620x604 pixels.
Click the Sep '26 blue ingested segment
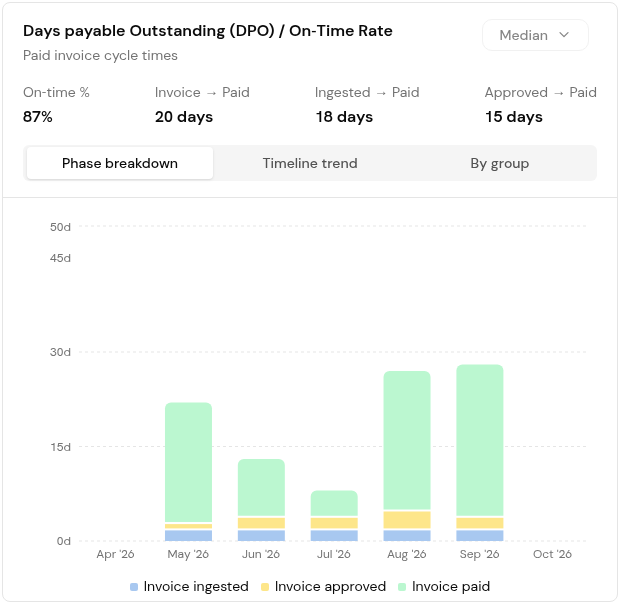[x=480, y=536]
